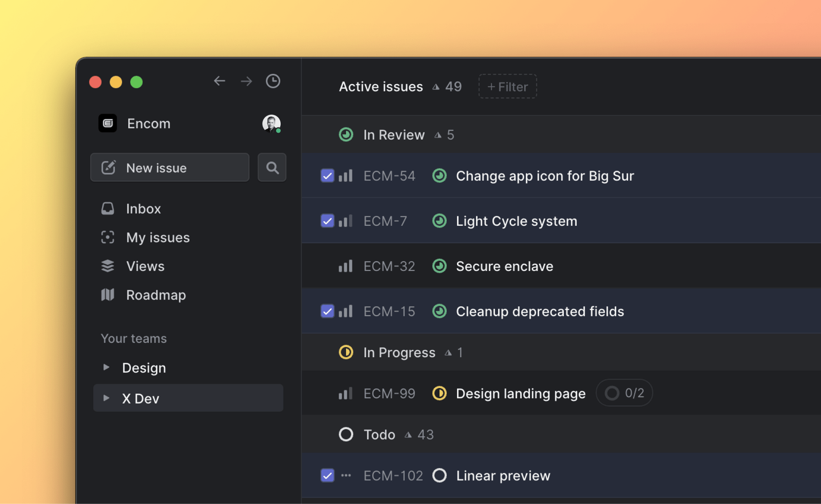Go to Views in the sidebar
The image size is (821, 504).
[x=145, y=266]
